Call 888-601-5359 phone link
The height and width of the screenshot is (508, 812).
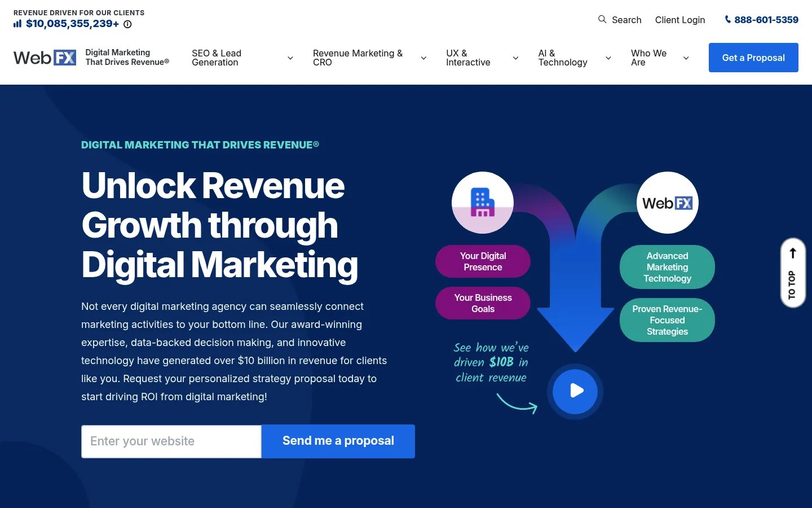coord(766,20)
